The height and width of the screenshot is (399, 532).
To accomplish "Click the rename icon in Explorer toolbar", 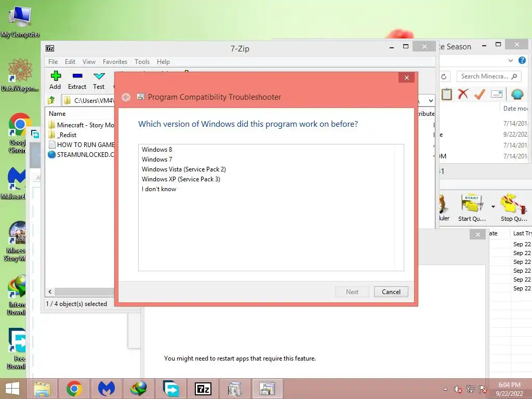I will click(496, 94).
